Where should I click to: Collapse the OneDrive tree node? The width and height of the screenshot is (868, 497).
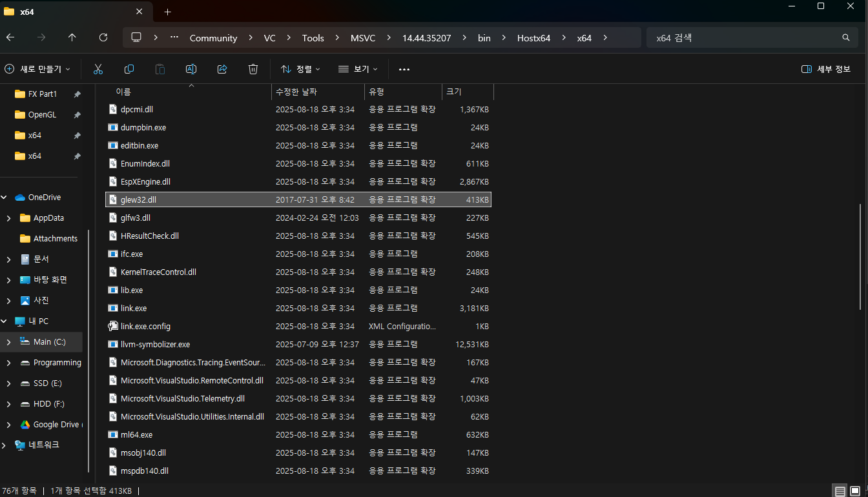click(5, 198)
